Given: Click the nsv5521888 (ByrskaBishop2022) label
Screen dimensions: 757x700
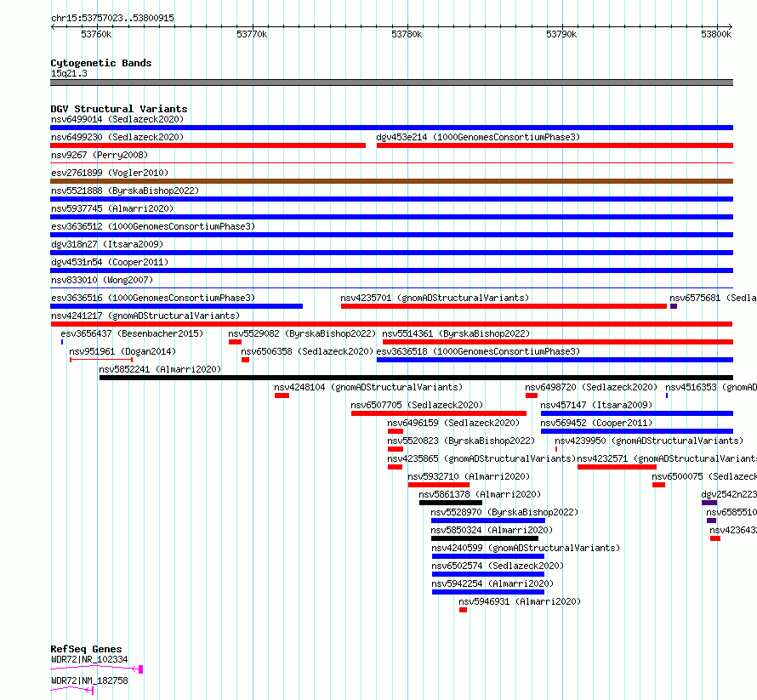Looking at the screenshot, I should pyautogui.click(x=125, y=191).
